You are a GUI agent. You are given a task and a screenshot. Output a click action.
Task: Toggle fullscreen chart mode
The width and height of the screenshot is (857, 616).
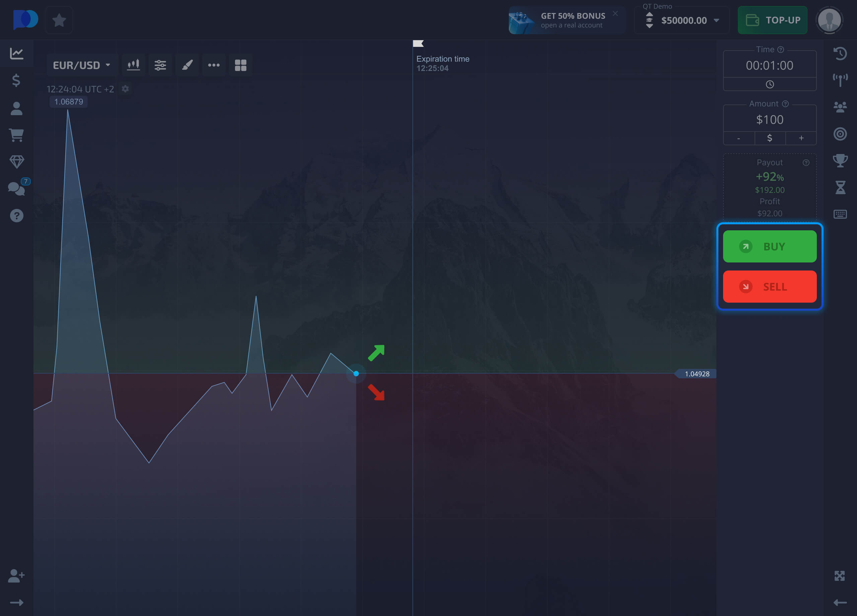click(x=840, y=575)
